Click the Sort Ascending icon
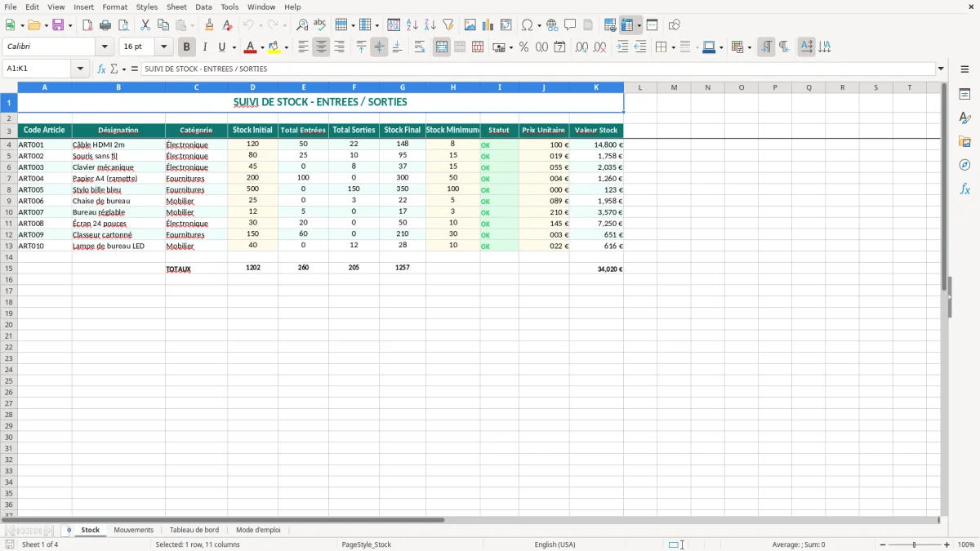This screenshot has width=980, height=551. pos(412,25)
